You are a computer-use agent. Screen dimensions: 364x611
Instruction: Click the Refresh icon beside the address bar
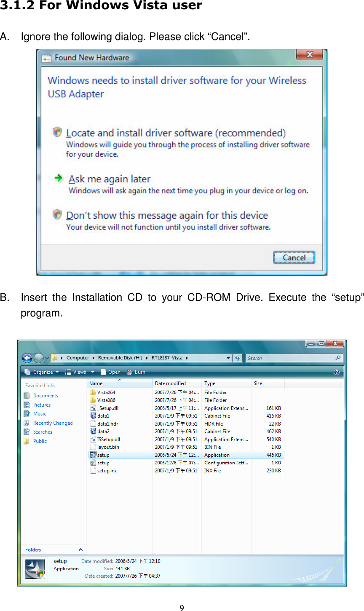click(238, 358)
